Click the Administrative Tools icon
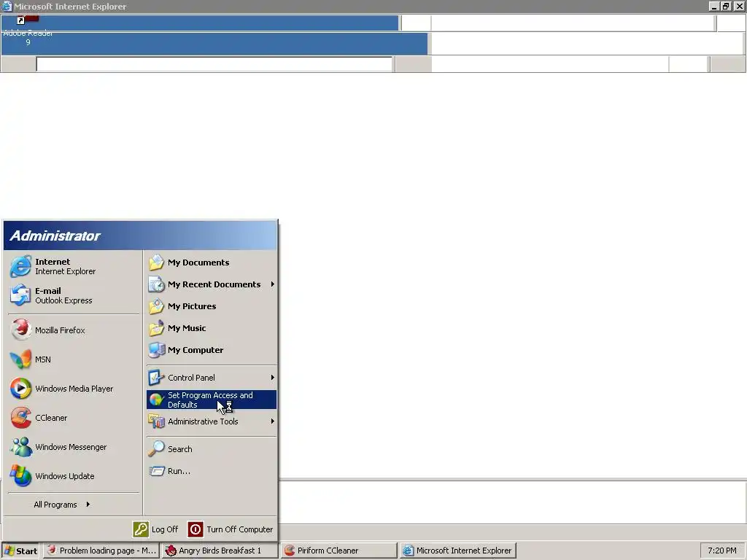Screen dimensions: 747x560 [x=156, y=421]
